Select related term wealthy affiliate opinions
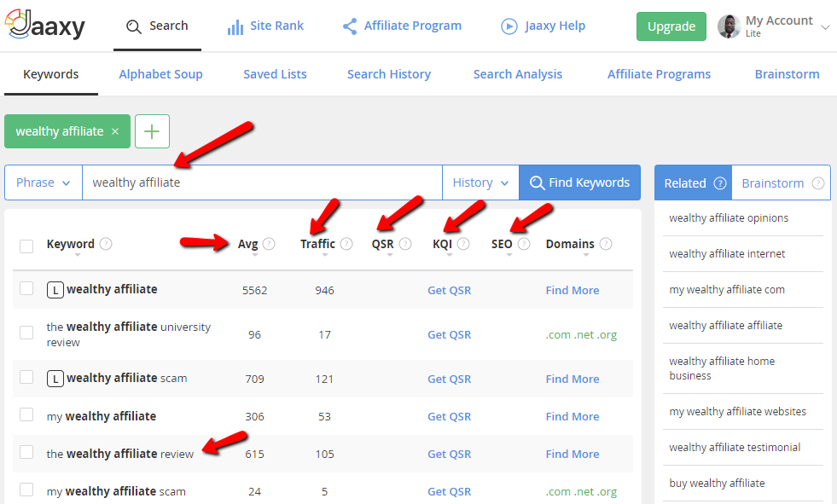 point(729,217)
